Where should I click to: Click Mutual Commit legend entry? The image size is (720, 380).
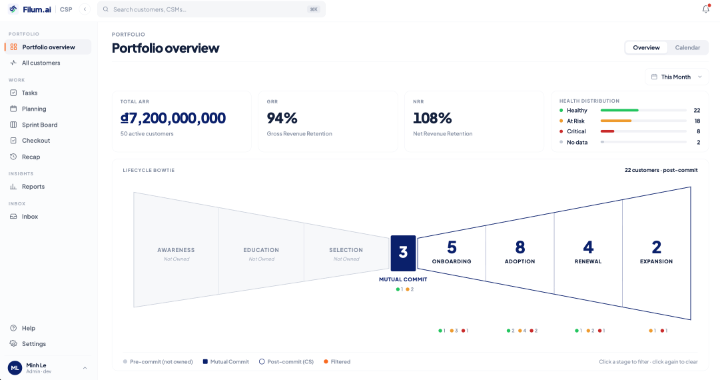pos(226,362)
